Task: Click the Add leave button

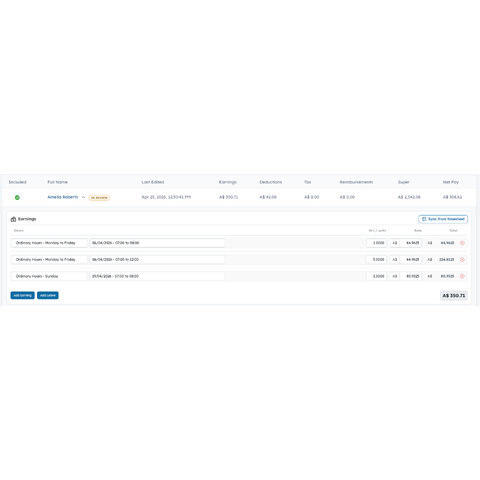Action: point(48,295)
